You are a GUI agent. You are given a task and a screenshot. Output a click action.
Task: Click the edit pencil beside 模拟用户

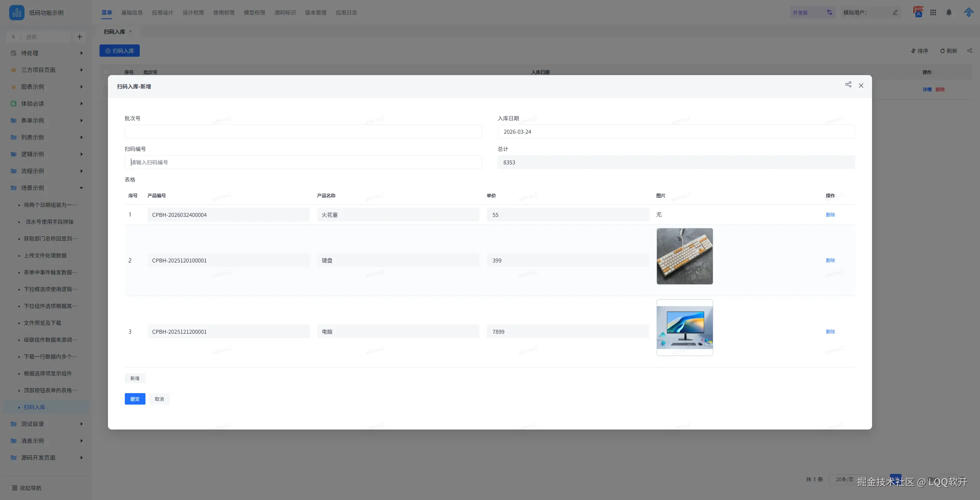pos(895,13)
